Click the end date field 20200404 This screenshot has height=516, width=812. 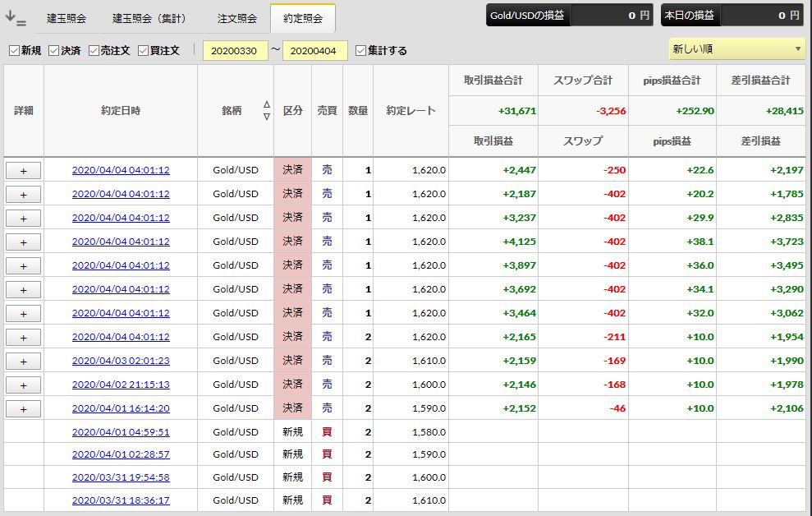(314, 51)
